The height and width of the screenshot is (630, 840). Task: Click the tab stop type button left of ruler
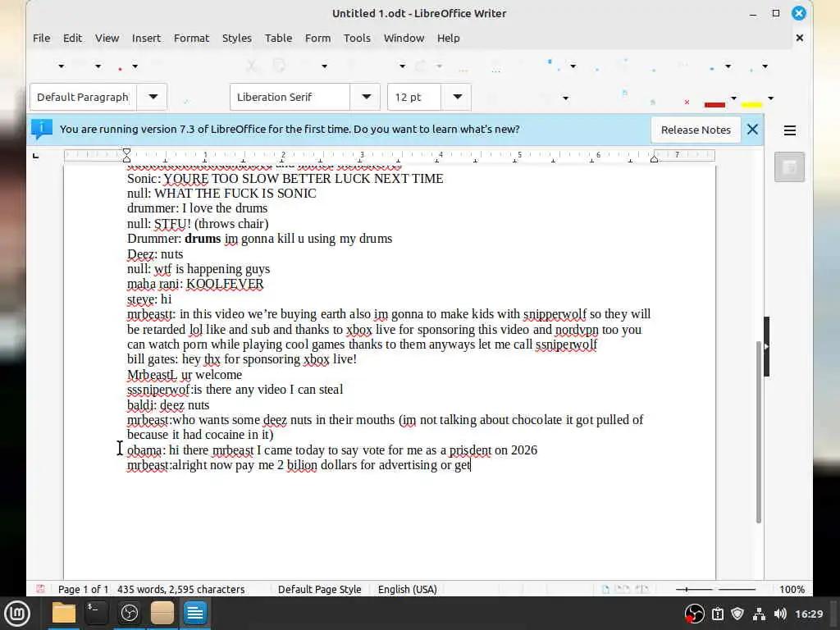click(x=36, y=156)
